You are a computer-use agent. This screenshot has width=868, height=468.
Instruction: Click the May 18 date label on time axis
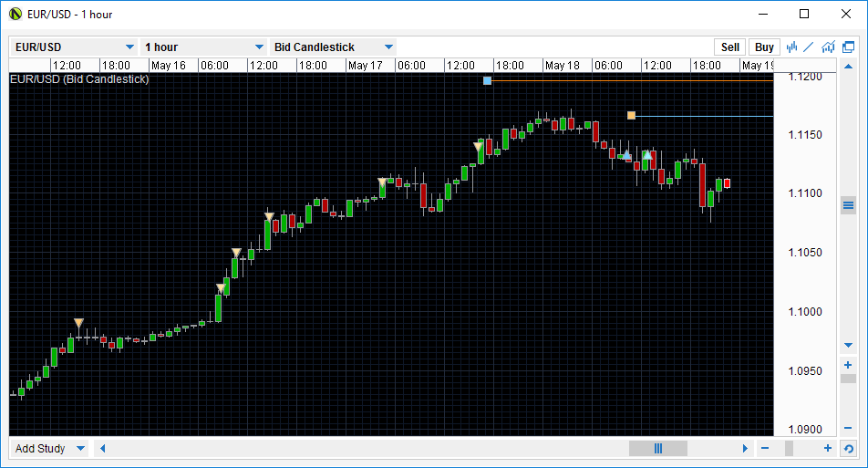coord(562,66)
